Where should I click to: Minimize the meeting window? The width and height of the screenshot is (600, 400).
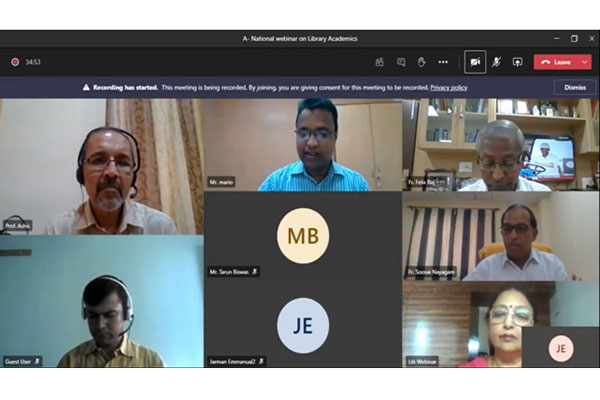pyautogui.click(x=557, y=39)
